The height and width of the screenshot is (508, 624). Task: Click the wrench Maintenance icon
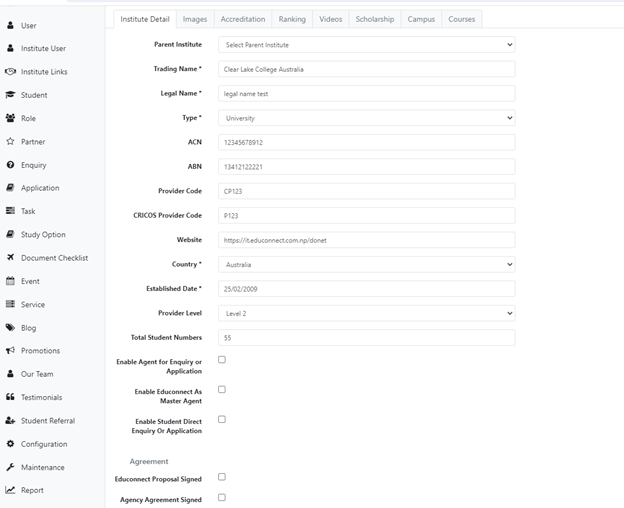10,467
